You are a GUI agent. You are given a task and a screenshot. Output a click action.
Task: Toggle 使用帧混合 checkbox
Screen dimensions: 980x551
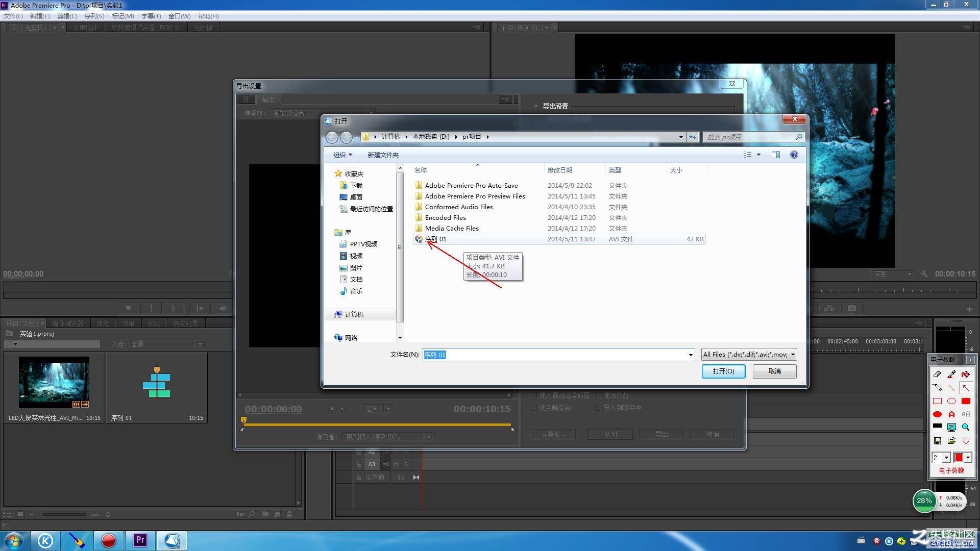(x=534, y=408)
